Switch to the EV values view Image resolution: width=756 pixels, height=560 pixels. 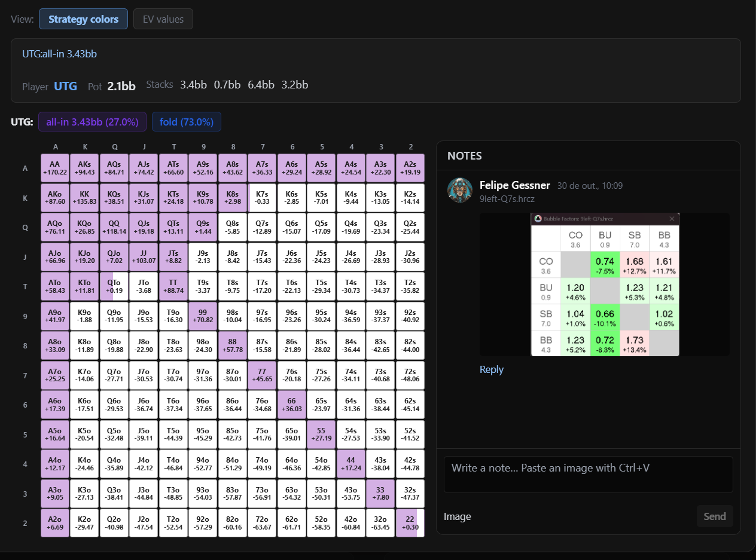point(163,19)
